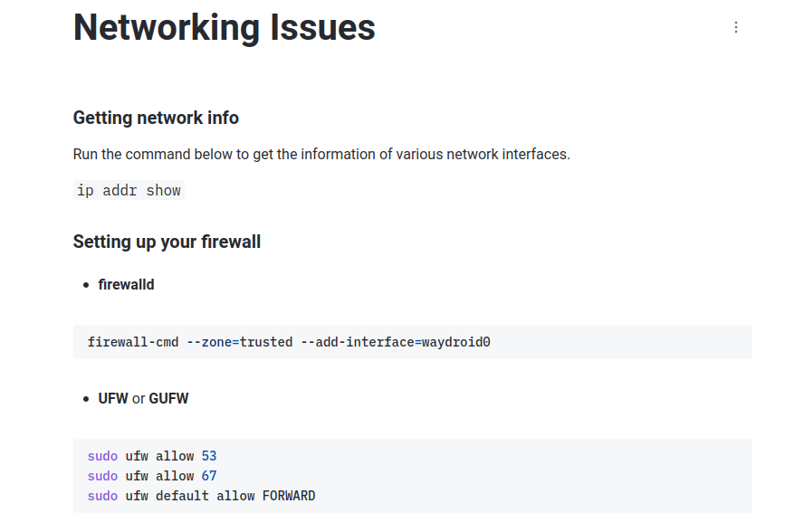Click the firewall-cmd word in code block
This screenshot has height=532, width=804.
pyautogui.click(x=133, y=342)
